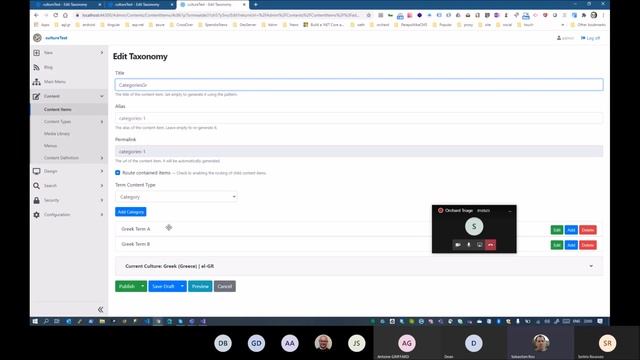This screenshot has width=640, height=360.
Task: Click Log off link
Action: [590, 38]
